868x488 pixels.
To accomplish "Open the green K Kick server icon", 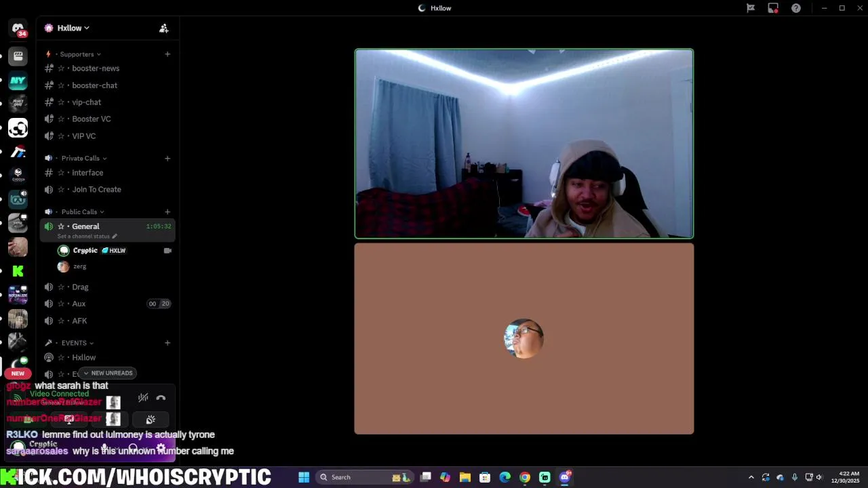I will [x=18, y=271].
